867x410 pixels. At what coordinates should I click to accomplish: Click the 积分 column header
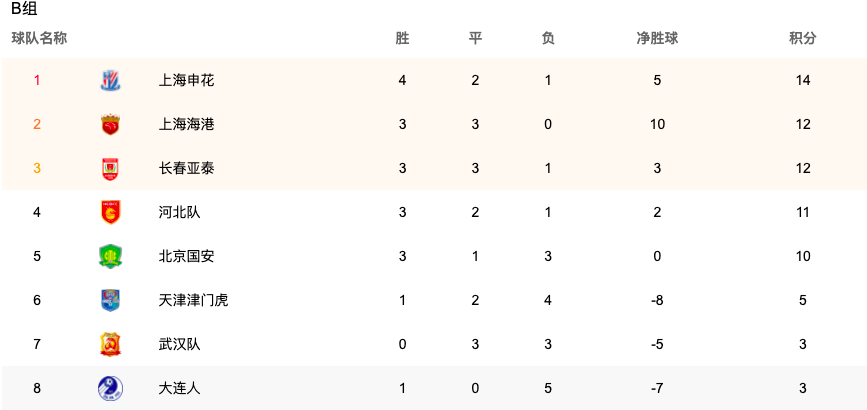[x=803, y=38]
